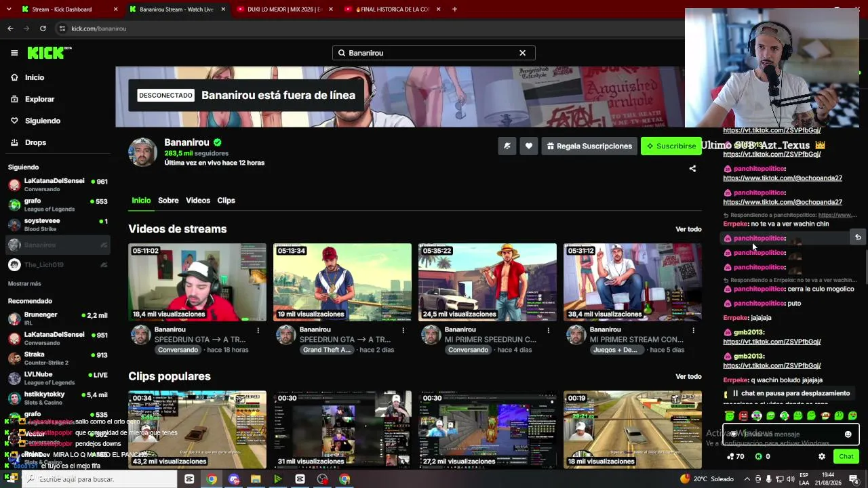Open The_Lich019 channel in sidebar
Screen dimensions: 868x488
(58, 265)
